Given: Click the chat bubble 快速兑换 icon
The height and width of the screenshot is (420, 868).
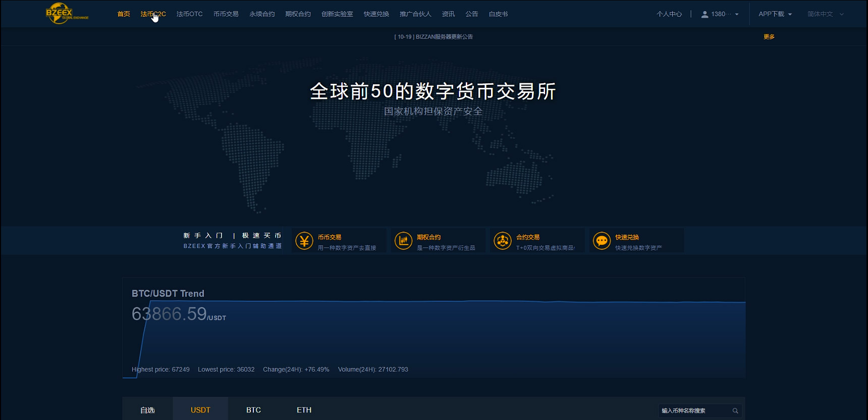Looking at the screenshot, I should coord(602,241).
